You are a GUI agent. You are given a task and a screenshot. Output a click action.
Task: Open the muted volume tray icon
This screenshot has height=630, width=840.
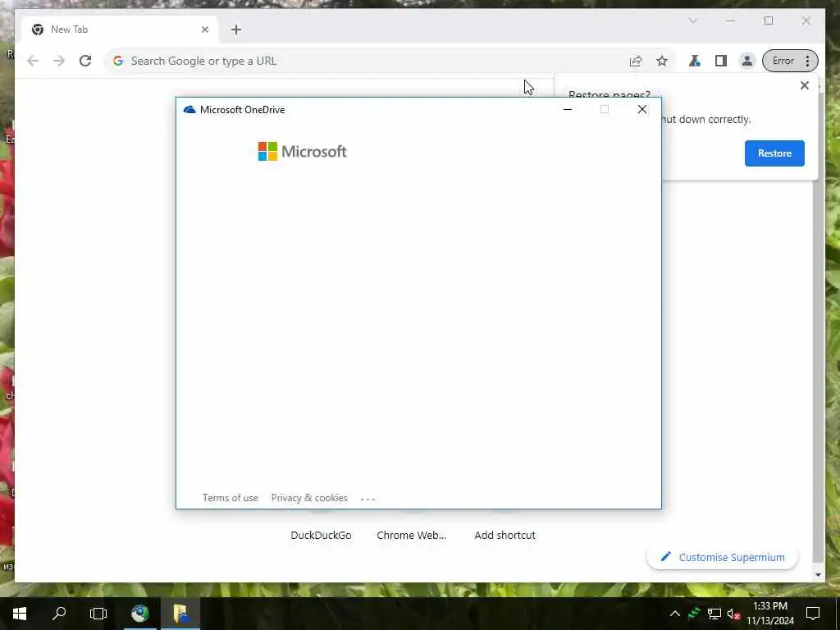[x=733, y=614]
